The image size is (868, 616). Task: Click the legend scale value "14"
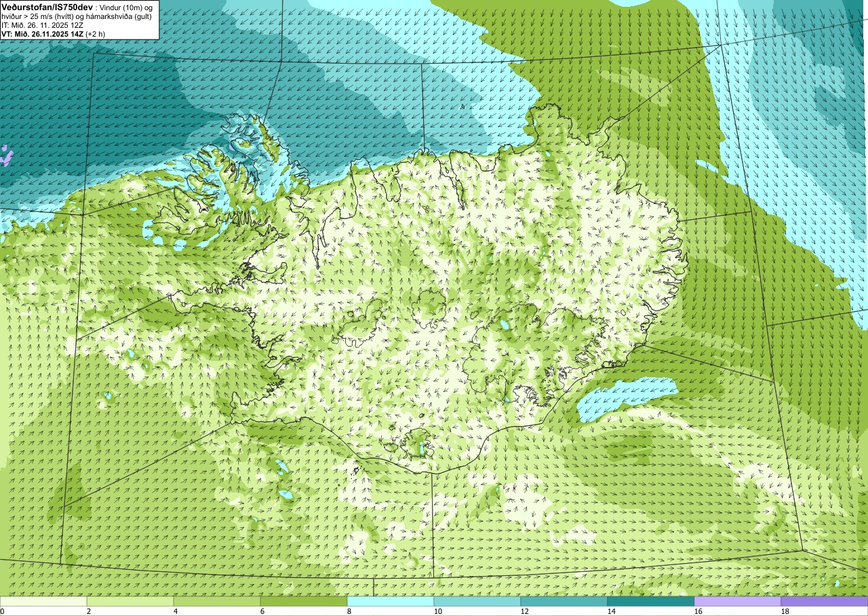612,611
